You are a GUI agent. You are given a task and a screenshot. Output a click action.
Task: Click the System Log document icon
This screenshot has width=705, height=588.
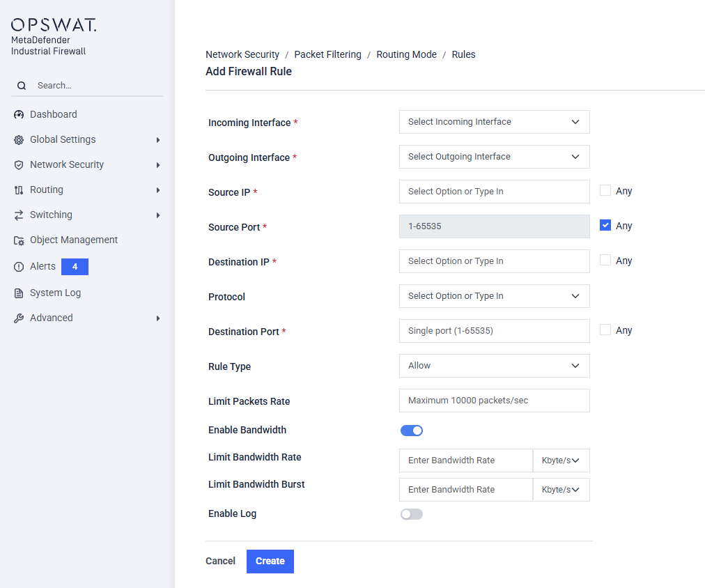click(19, 293)
